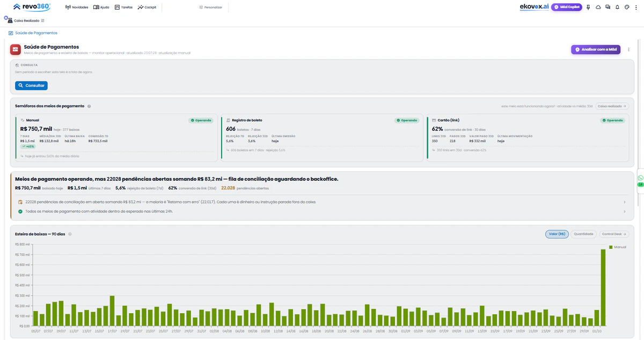The height and width of the screenshot is (340, 644).
Task: Click the tall 01/10 bar in chart
Action: click(603, 287)
